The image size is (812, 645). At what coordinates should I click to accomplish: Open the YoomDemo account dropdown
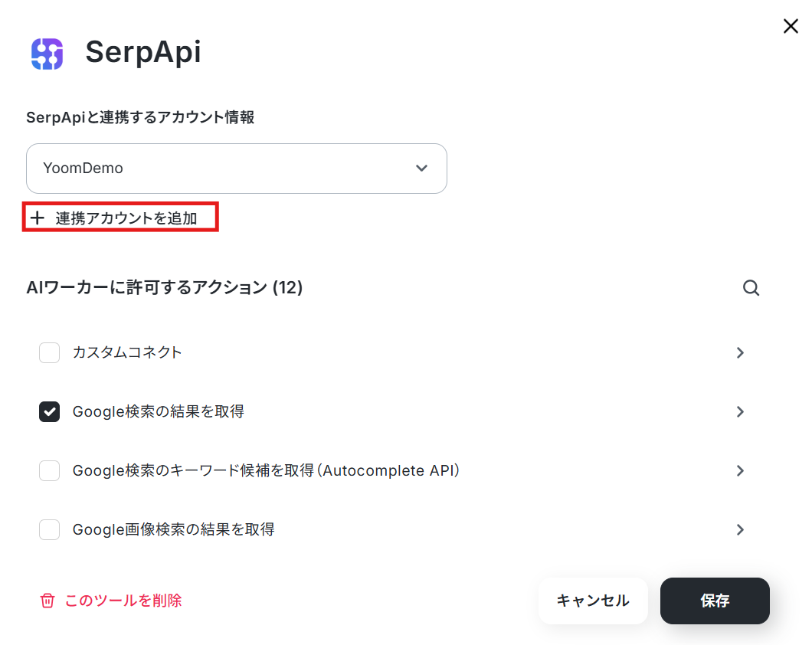coord(237,169)
